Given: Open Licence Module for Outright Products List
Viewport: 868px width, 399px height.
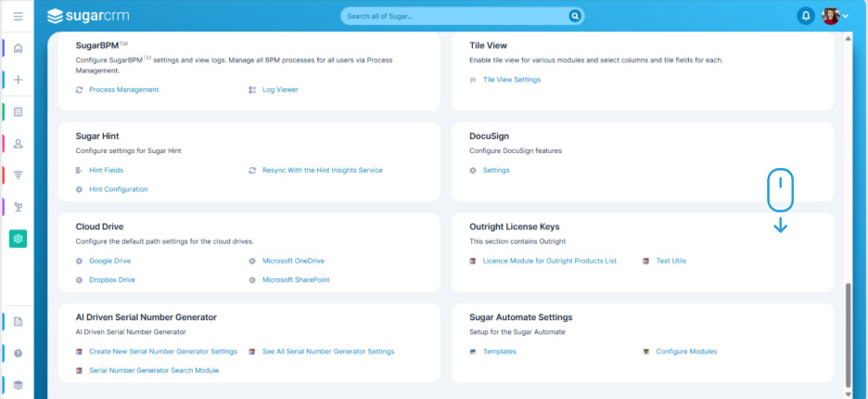Looking at the screenshot, I should coord(549,261).
